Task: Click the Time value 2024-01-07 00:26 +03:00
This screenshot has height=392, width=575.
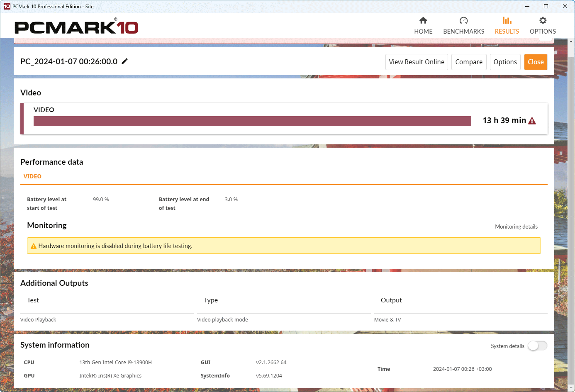Action: click(462, 369)
